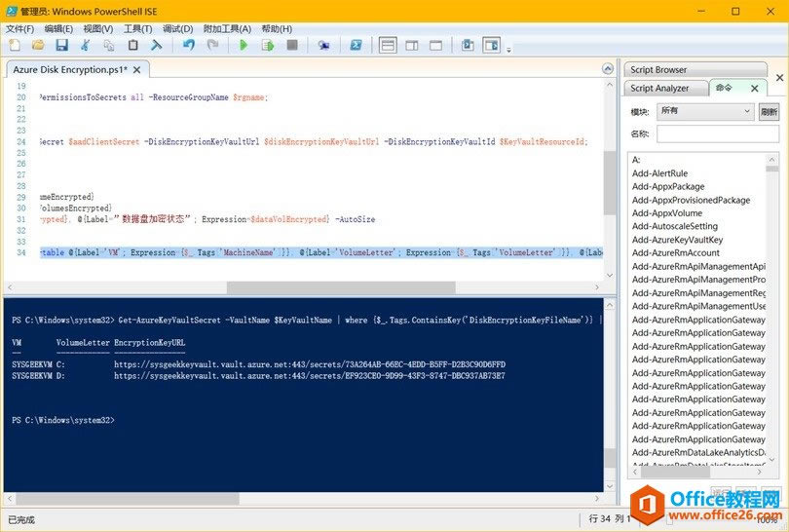The width and height of the screenshot is (789, 532).
Task: Open the Show Command window icon
Action: coord(468,45)
